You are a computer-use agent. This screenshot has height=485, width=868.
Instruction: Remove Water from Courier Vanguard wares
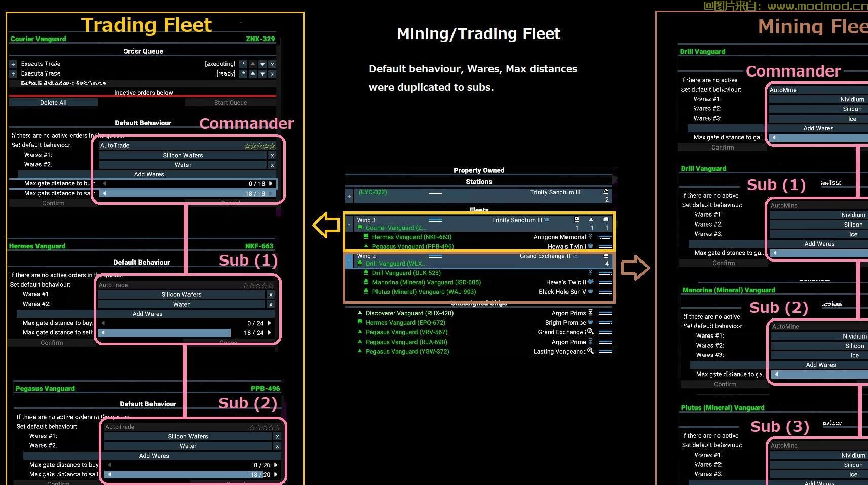272,165
